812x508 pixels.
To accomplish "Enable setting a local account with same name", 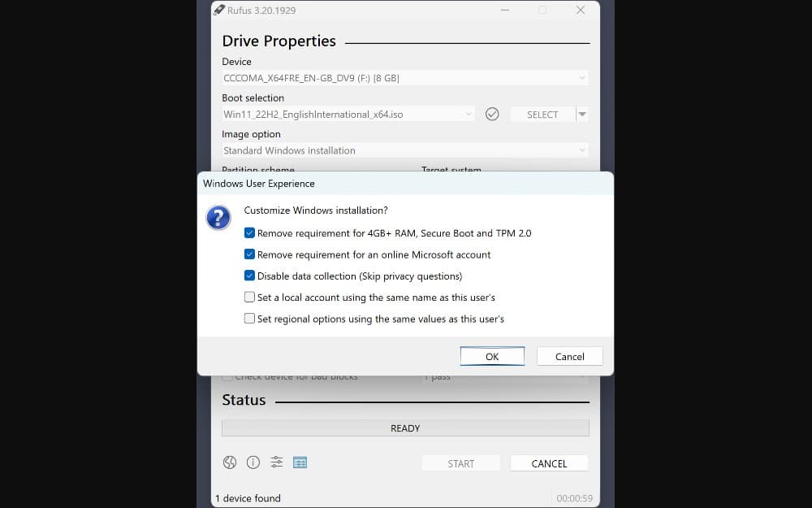I will pos(249,297).
